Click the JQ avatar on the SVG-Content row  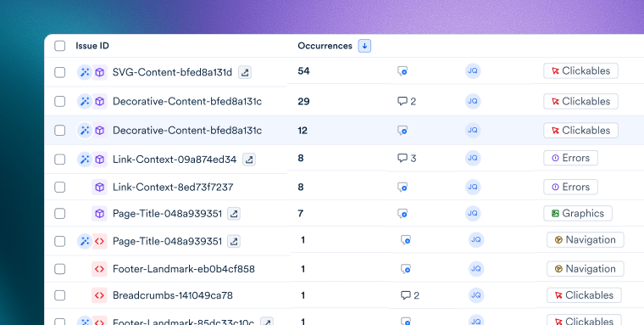click(x=473, y=71)
